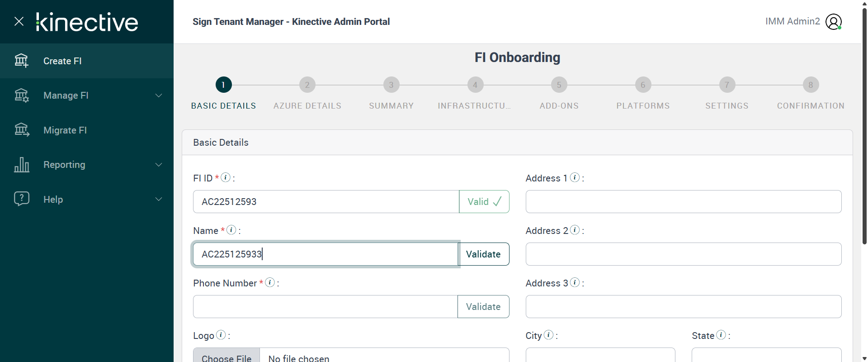868x362 pixels.
Task: Go to step 2 Azure Details
Action: click(x=307, y=85)
